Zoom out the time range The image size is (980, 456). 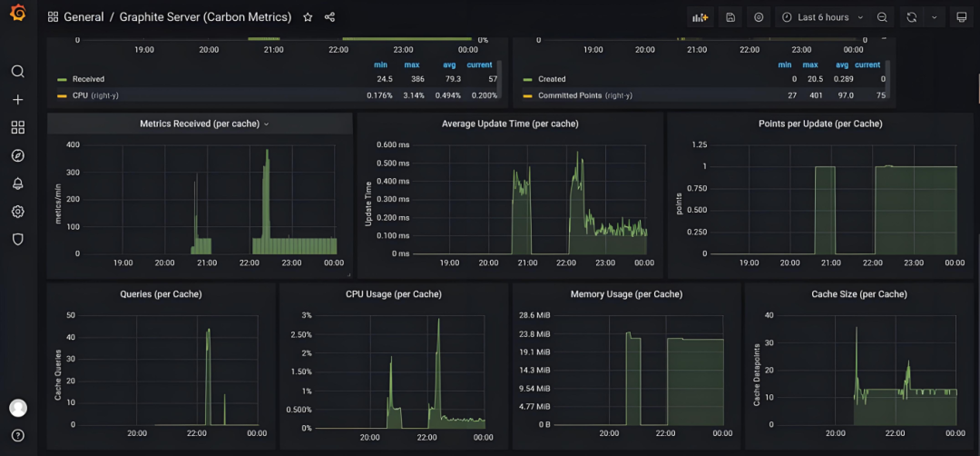[882, 17]
